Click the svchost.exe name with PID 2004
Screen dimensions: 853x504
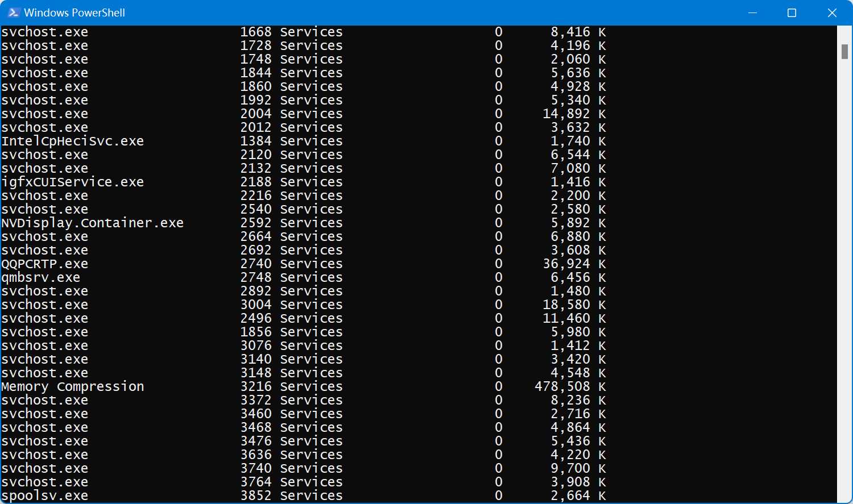[x=44, y=114]
